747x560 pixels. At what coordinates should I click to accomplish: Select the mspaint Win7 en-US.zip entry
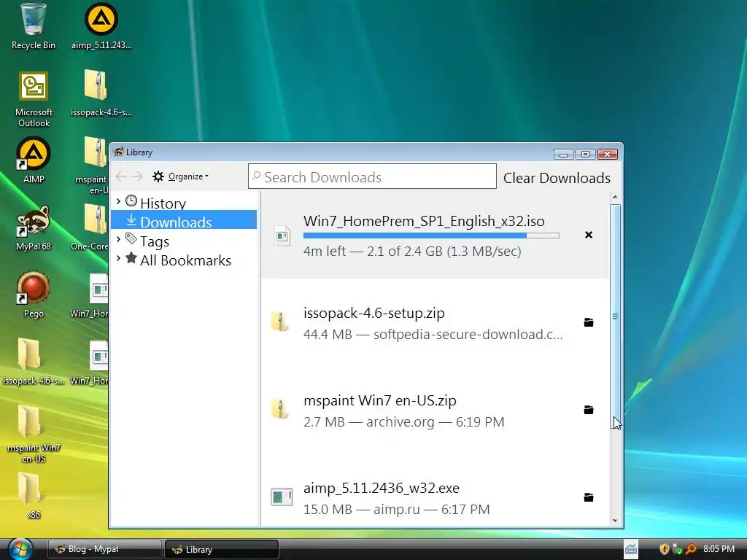pyautogui.click(x=436, y=410)
